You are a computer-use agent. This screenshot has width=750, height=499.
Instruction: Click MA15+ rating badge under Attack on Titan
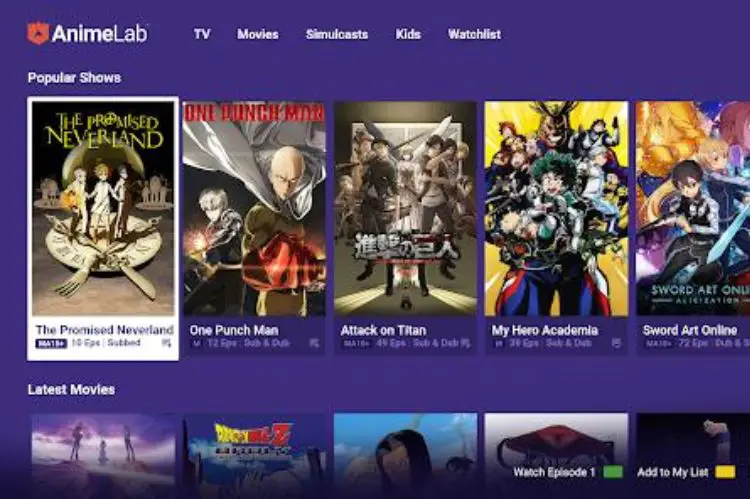[357, 343]
